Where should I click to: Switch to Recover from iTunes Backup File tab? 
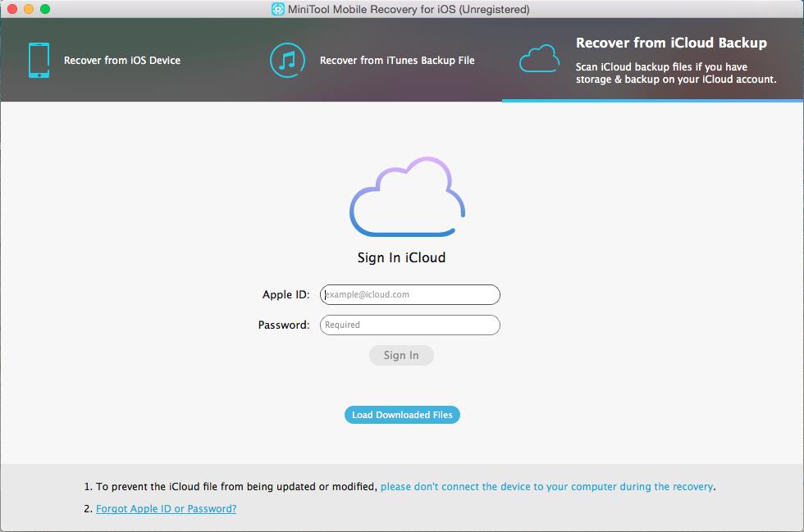tap(397, 61)
